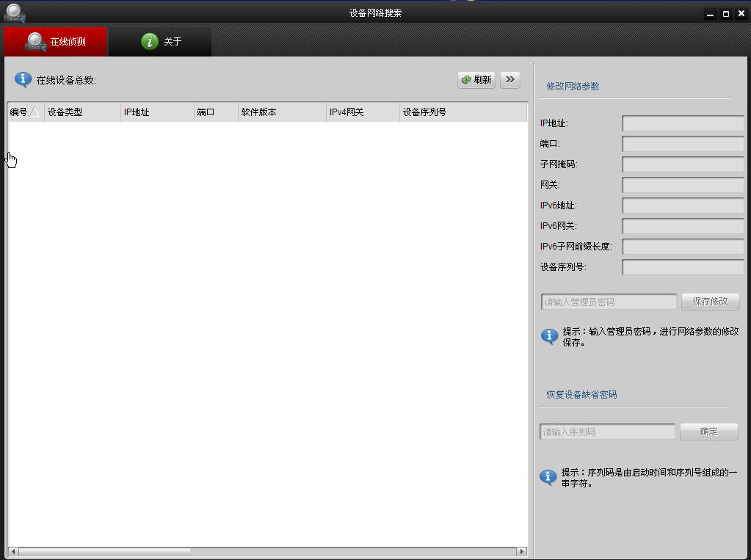Switch to the 关于 About tab

point(160,41)
